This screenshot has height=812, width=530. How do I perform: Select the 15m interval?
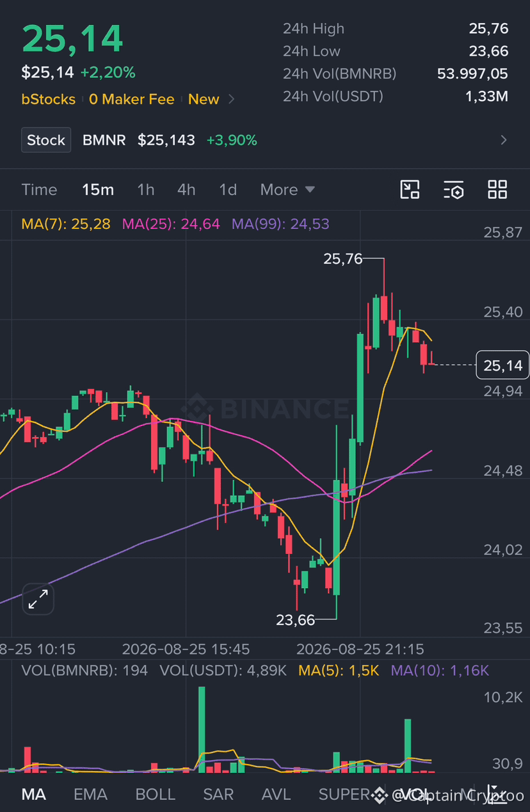(x=98, y=189)
